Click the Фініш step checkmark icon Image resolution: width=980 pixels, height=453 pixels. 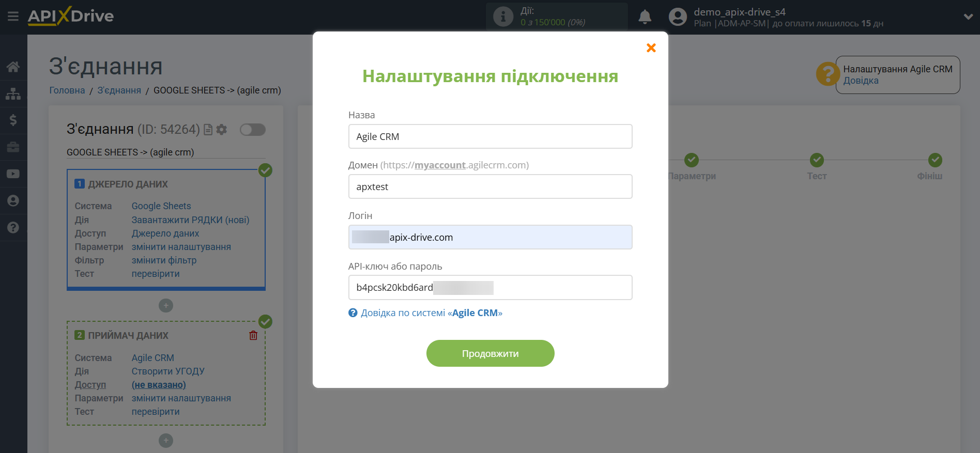(x=935, y=160)
